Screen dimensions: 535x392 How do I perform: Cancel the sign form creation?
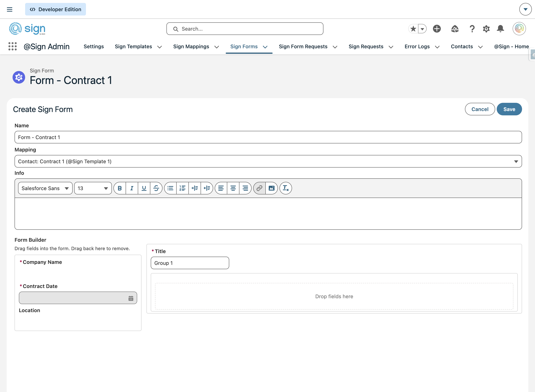click(x=480, y=109)
